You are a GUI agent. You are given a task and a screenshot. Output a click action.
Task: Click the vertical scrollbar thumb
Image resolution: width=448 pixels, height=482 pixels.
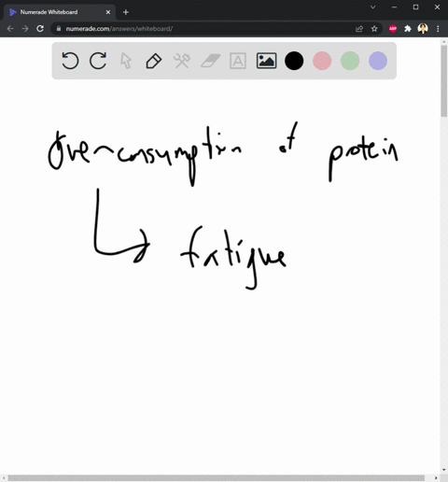pos(444,81)
